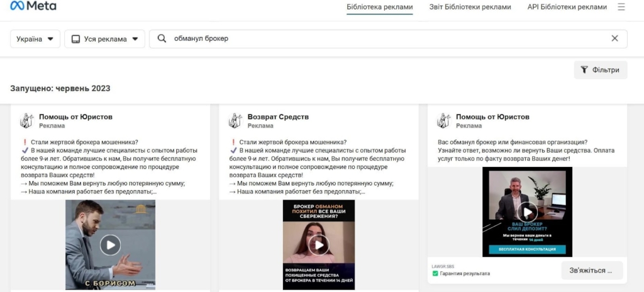Play the first ad video
Screen dimensions: 644x292
[x=110, y=244]
